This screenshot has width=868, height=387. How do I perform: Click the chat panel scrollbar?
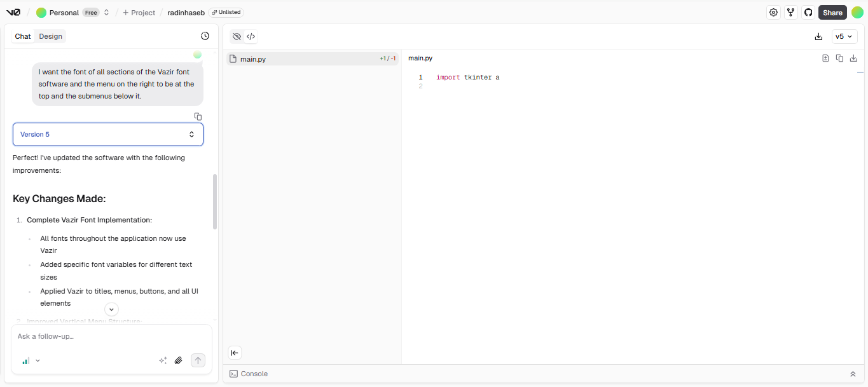point(215,201)
